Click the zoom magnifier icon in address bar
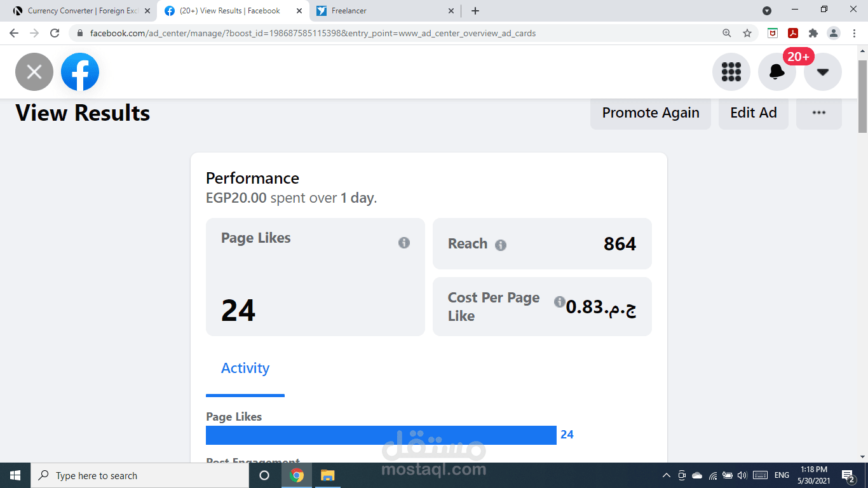Image resolution: width=868 pixels, height=488 pixels. point(727,33)
